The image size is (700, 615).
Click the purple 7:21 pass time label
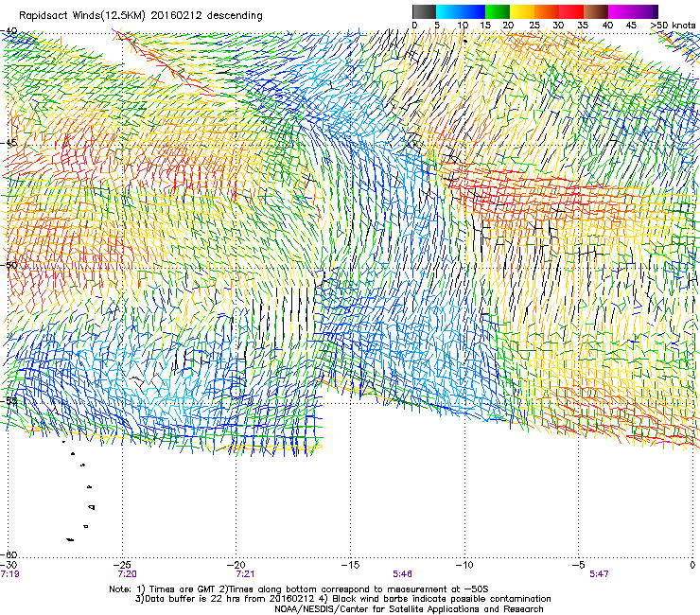tap(245, 574)
